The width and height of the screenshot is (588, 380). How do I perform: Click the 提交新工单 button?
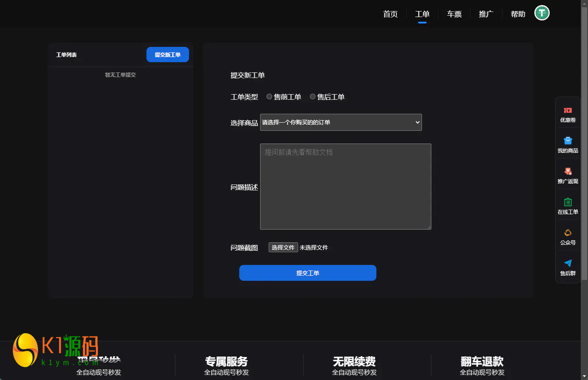tap(167, 55)
